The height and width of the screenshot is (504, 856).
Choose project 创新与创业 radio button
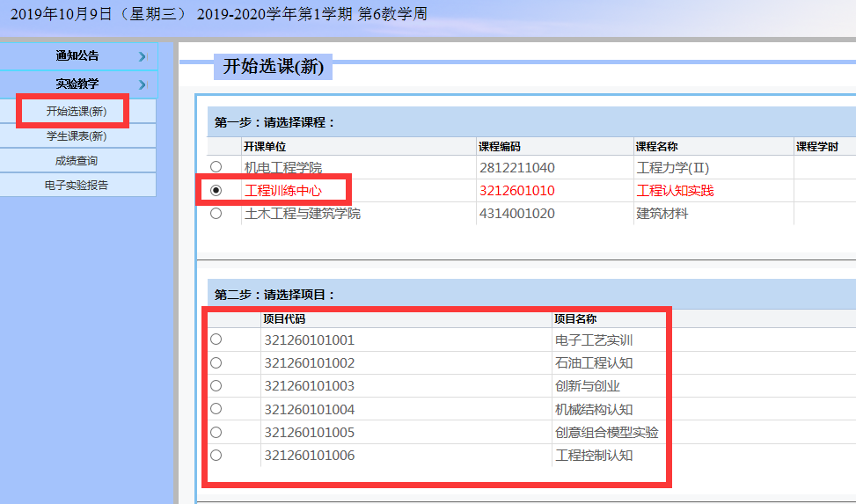tap(216, 385)
